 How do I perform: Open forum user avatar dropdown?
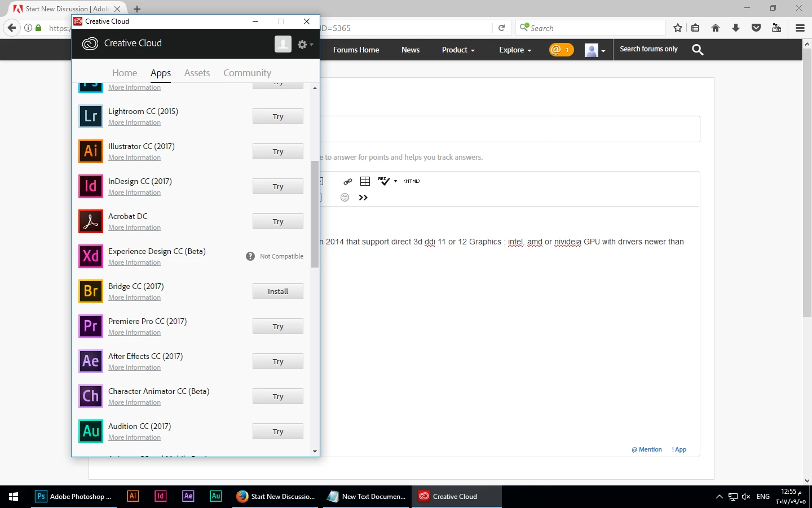point(595,50)
